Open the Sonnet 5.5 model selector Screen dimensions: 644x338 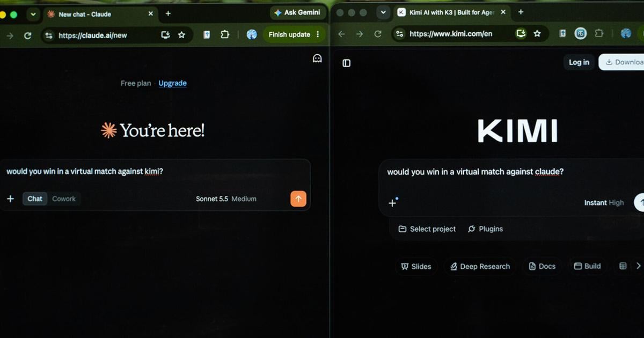pyautogui.click(x=212, y=199)
